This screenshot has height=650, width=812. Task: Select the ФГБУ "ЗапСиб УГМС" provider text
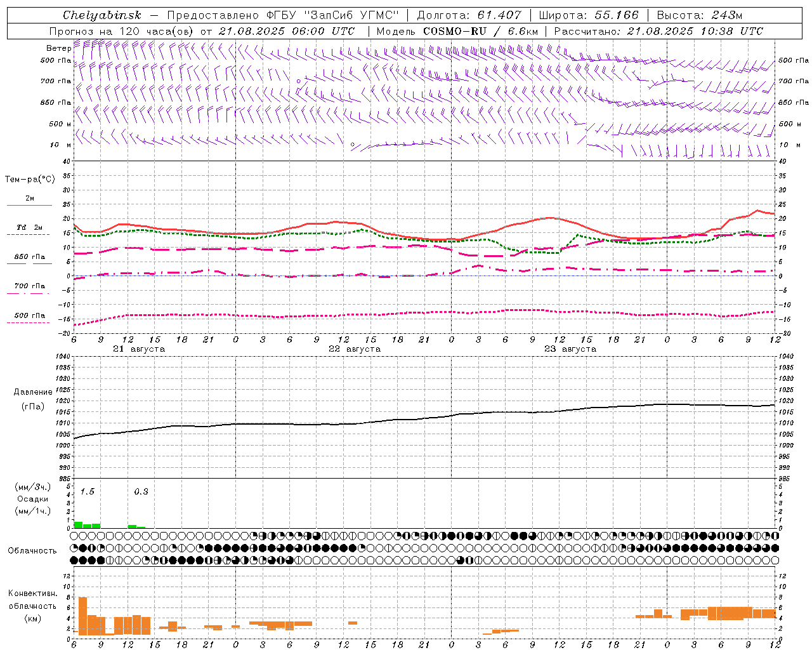point(334,15)
